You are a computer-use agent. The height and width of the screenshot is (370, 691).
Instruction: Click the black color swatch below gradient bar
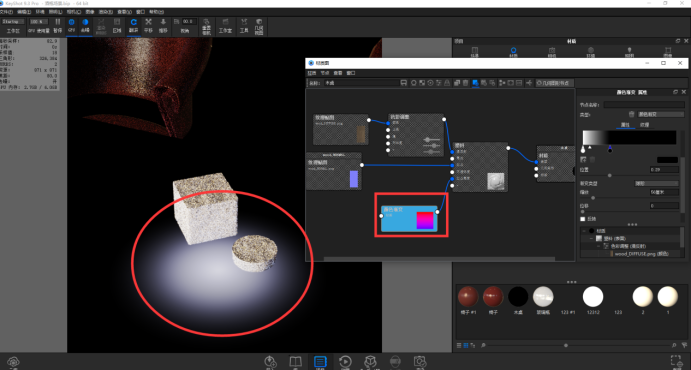point(667,159)
